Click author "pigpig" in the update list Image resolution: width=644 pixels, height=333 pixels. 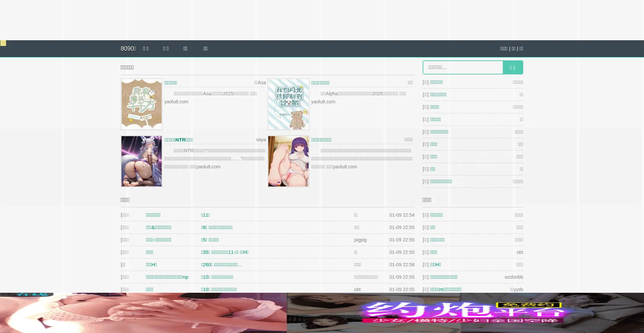(360, 240)
